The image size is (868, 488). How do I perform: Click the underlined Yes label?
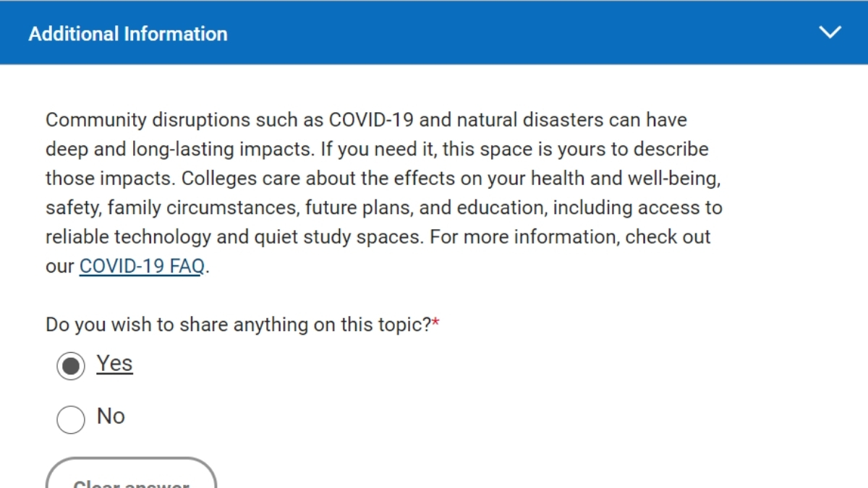114,363
